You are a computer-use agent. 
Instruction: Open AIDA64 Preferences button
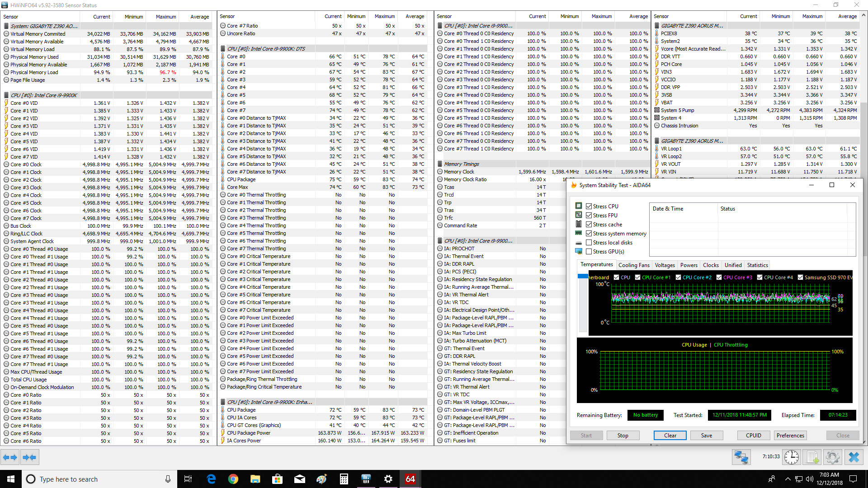click(x=790, y=436)
